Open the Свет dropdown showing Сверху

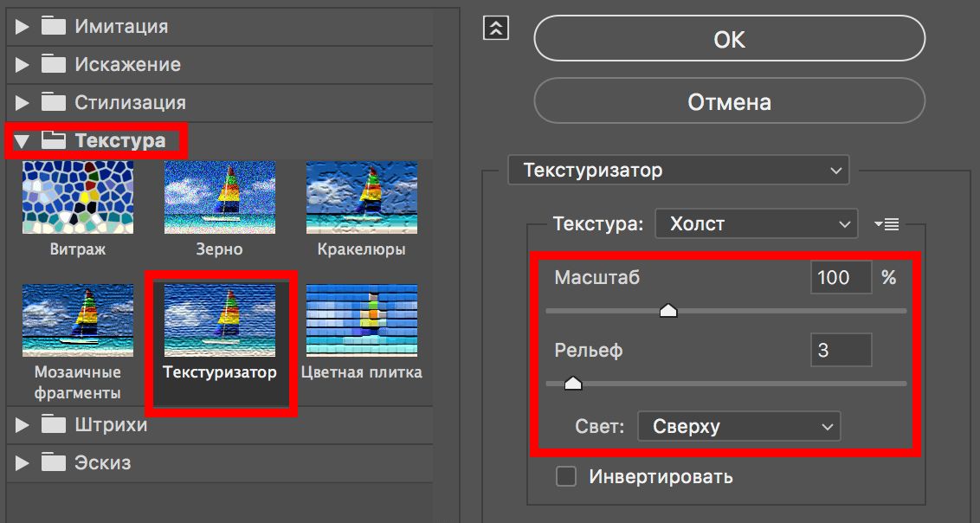738,426
